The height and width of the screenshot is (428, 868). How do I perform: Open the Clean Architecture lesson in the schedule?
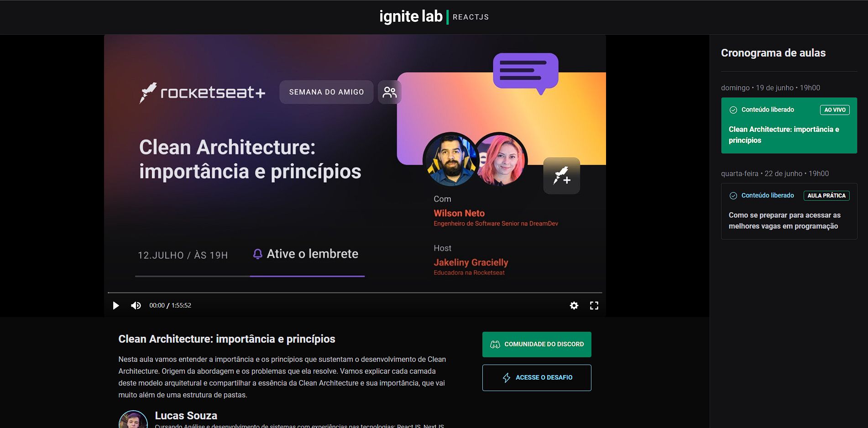[789, 125]
